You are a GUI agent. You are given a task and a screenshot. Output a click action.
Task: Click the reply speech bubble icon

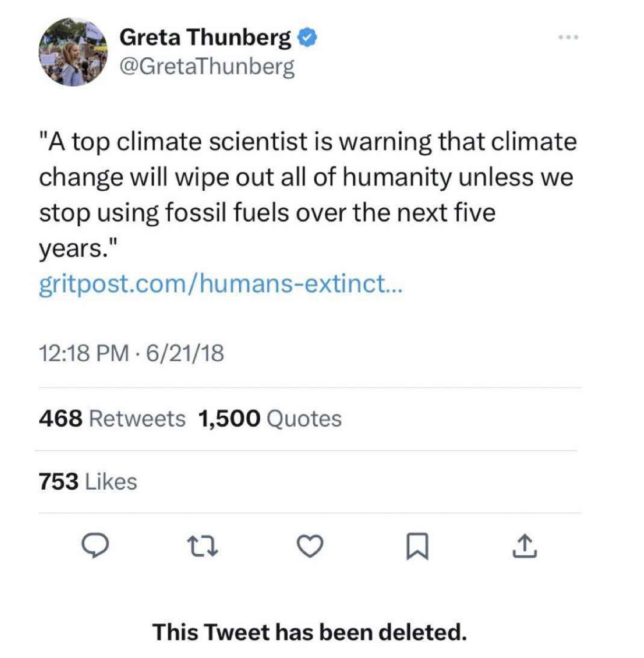(95, 546)
